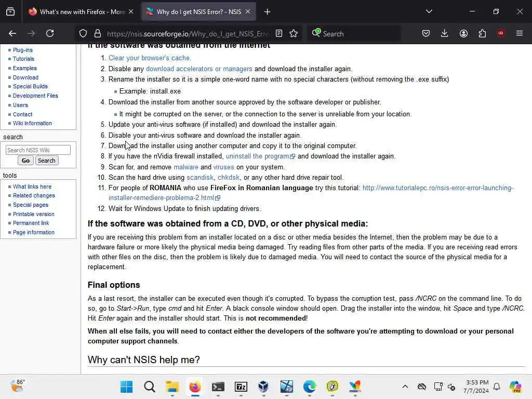Screen dimensions: 532x399
Task: Reload the current page
Action: pos(50,33)
